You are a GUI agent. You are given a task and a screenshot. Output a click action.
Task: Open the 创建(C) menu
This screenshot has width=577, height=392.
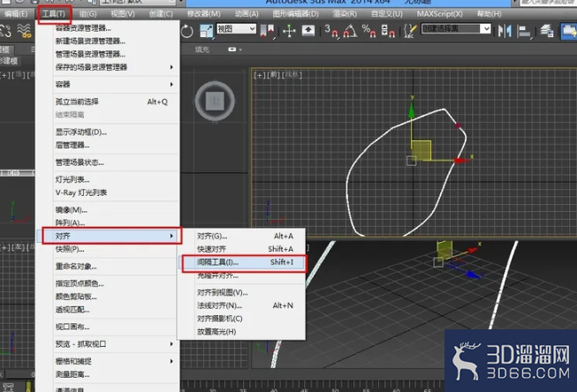(x=161, y=14)
